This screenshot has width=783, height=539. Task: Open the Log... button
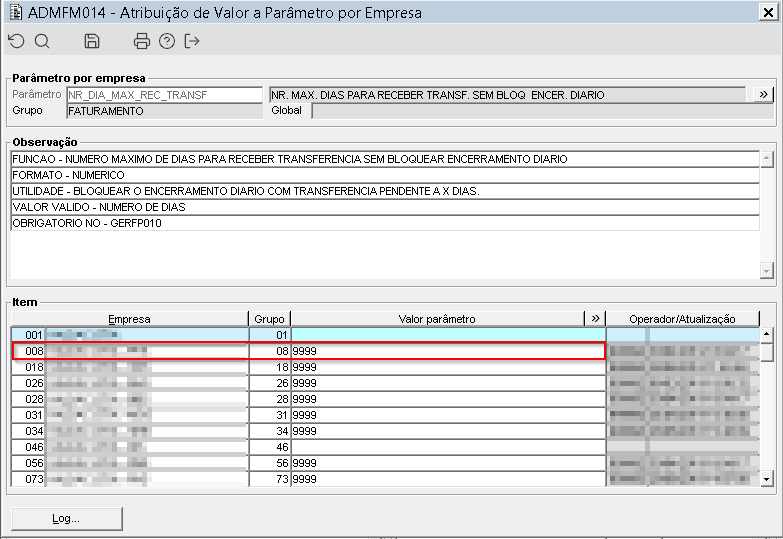coord(66,519)
